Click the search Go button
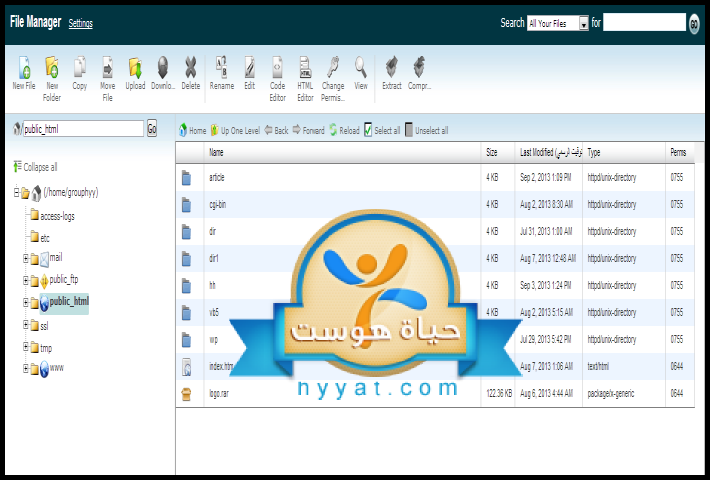Image resolution: width=710 pixels, height=480 pixels. tap(694, 24)
